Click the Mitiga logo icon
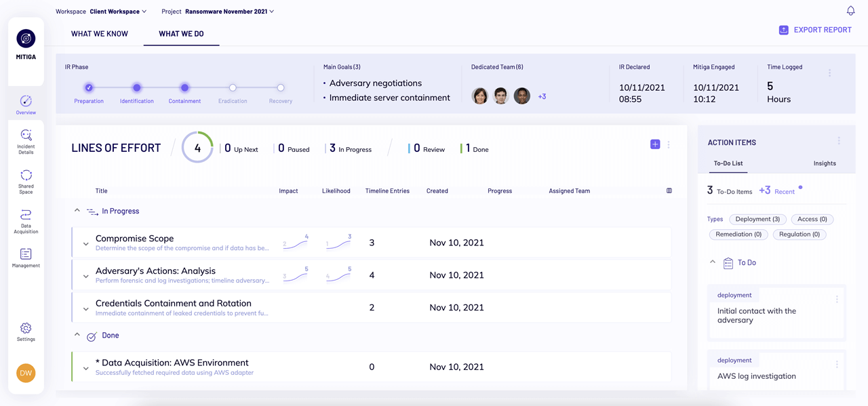 pyautogui.click(x=26, y=39)
